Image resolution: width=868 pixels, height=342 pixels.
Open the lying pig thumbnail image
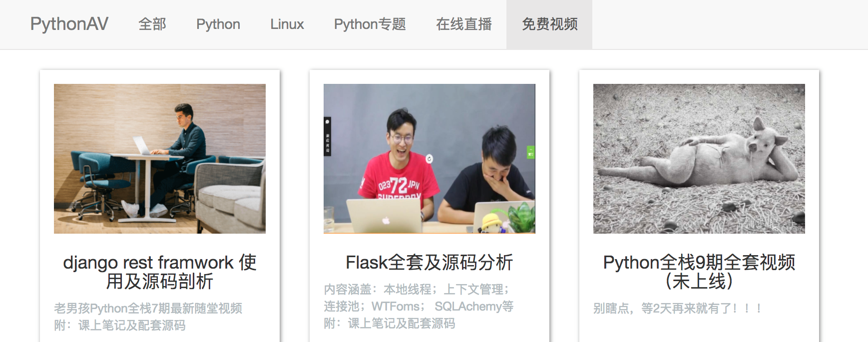pyautogui.click(x=699, y=159)
